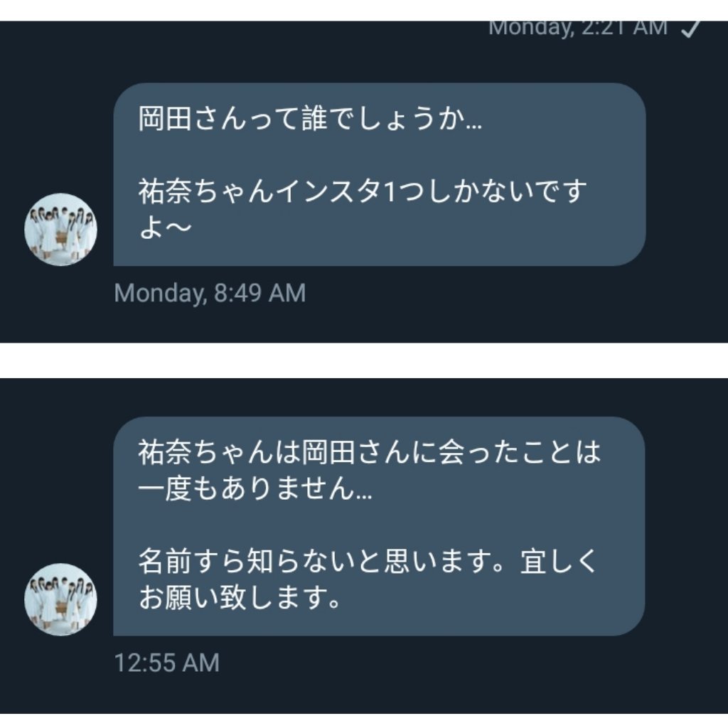Click the white divider between the two chat screenshots
Image resolution: width=728 pixels, height=728 pixels.
[x=364, y=360]
